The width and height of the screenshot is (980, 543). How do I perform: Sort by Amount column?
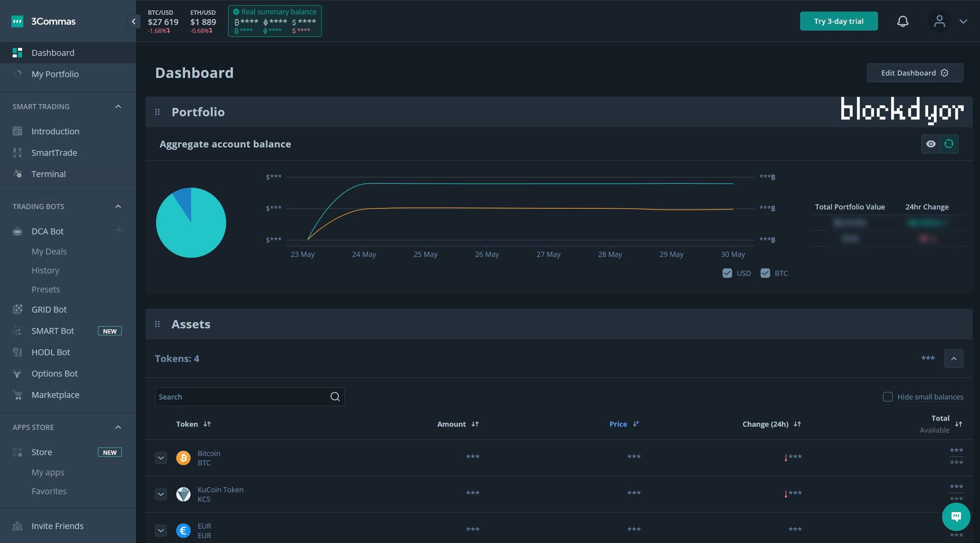pyautogui.click(x=458, y=424)
